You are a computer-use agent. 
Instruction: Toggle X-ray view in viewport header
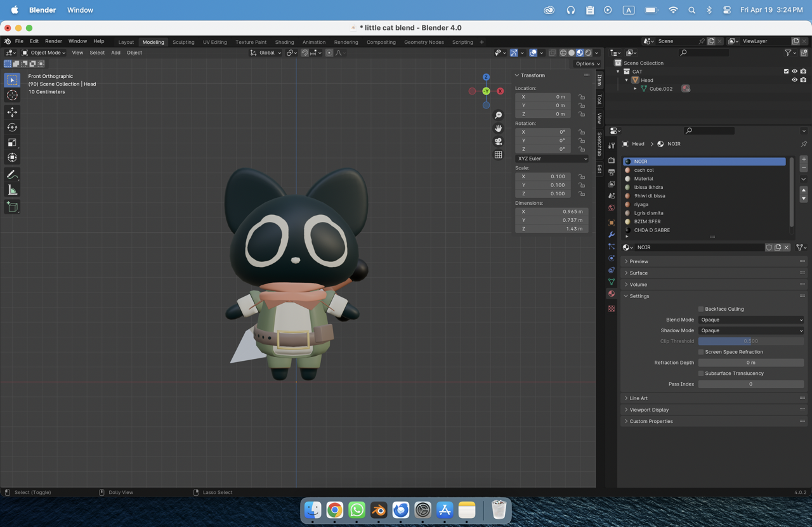coord(552,53)
